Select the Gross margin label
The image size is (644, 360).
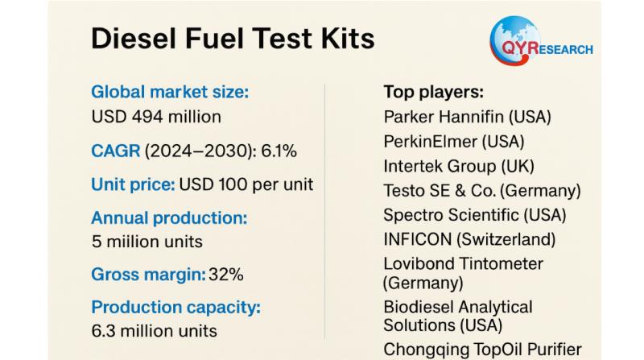coord(148,275)
